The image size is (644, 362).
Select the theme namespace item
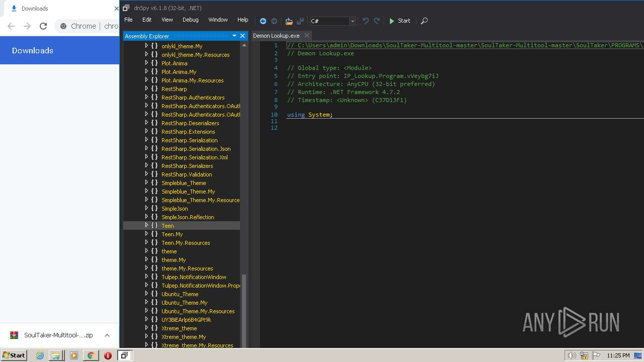tap(169, 251)
